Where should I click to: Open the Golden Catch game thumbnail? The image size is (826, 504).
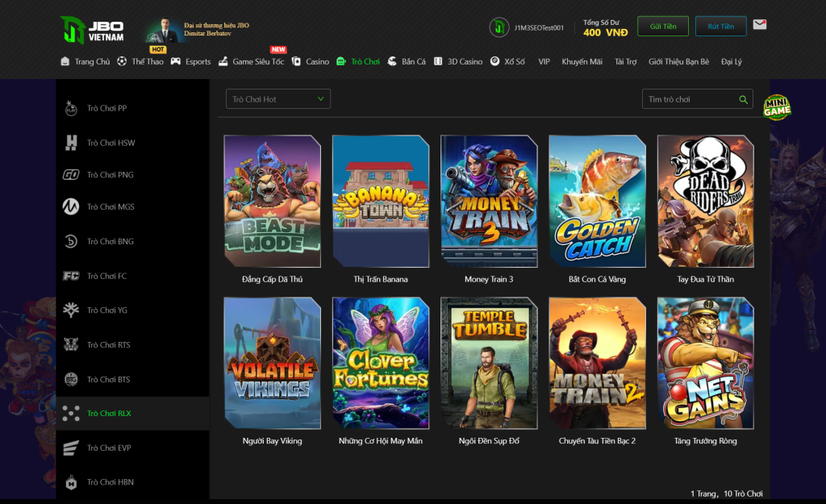pos(598,201)
